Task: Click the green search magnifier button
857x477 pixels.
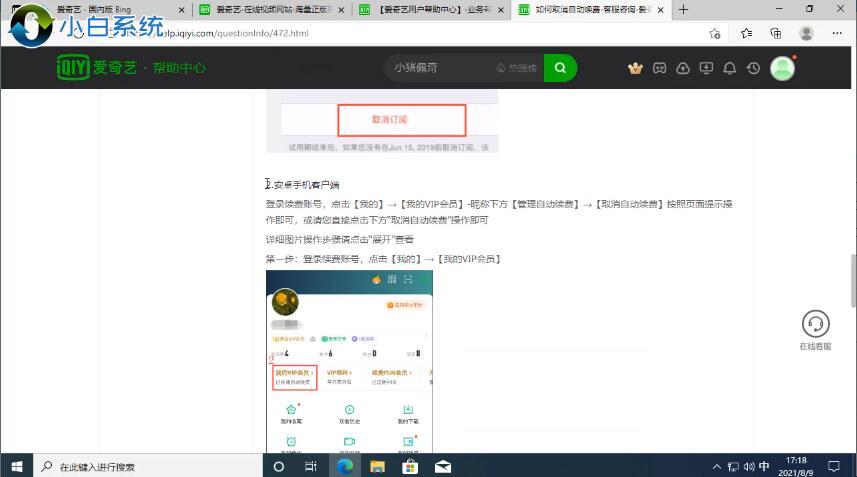Action: point(560,68)
